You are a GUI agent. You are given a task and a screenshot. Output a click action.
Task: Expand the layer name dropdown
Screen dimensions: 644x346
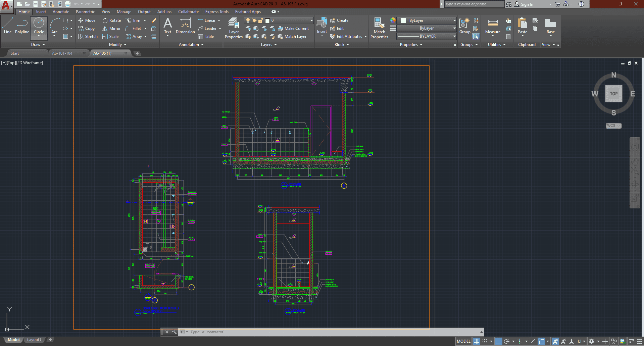click(x=311, y=20)
